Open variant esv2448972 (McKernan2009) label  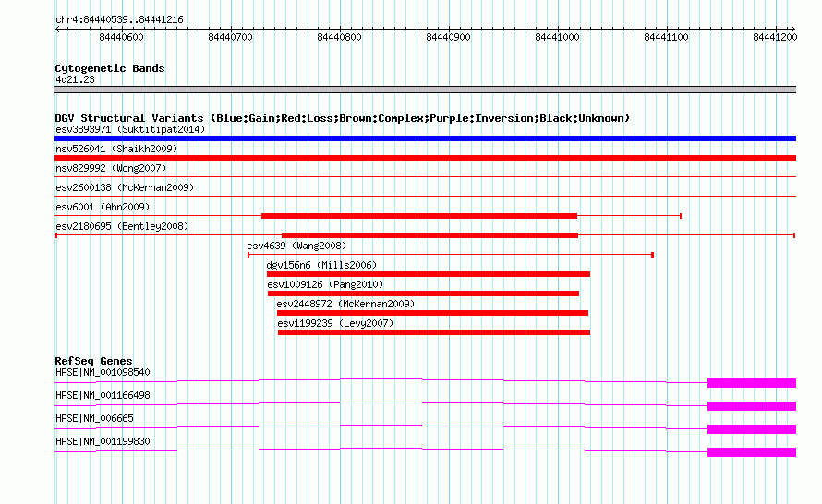(345, 304)
